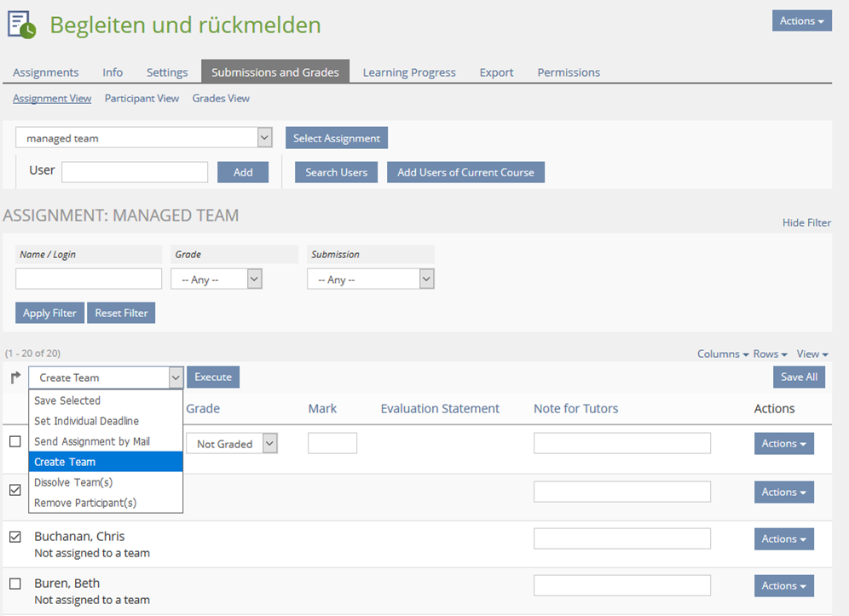This screenshot has height=616, width=849.
Task: Focus the Name / Login filter field
Action: click(x=89, y=279)
